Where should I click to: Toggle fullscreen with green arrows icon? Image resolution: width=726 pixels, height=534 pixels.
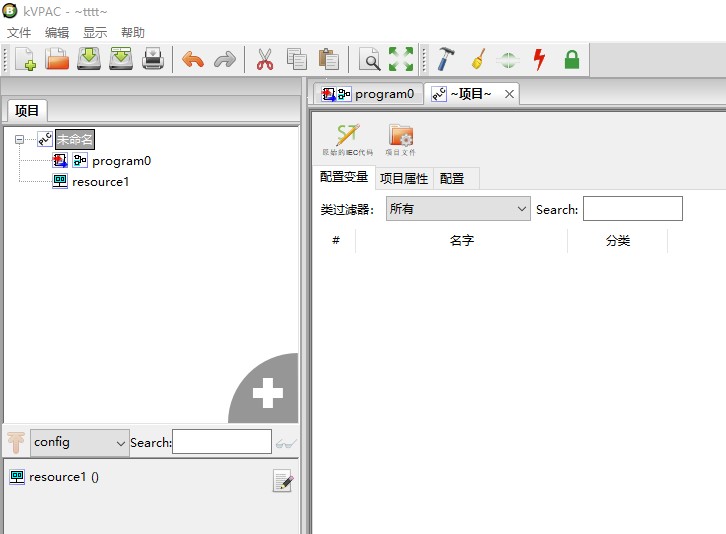[401, 60]
